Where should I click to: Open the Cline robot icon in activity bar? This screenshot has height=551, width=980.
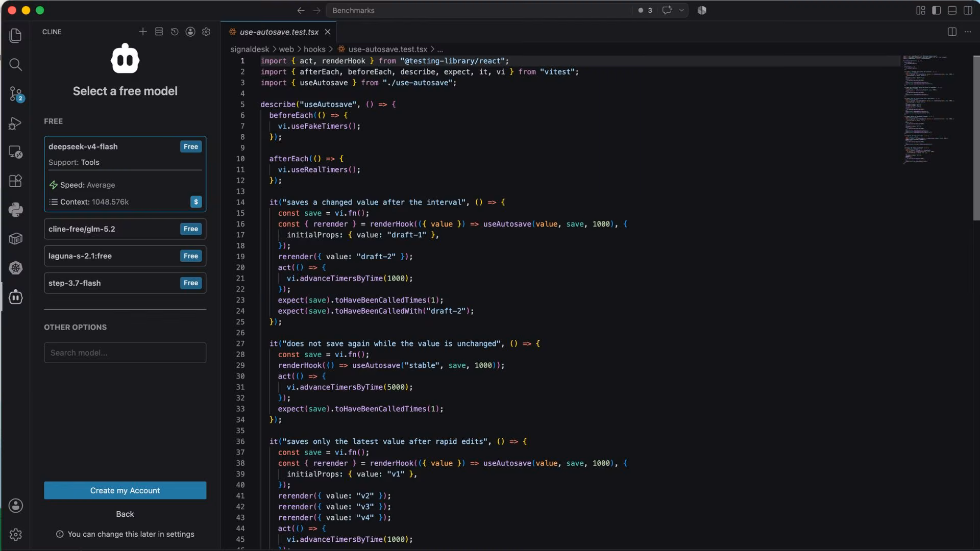15,297
